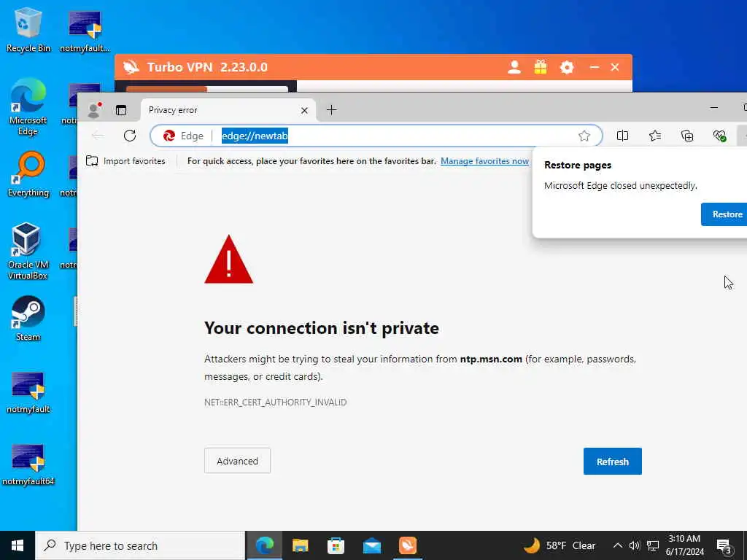Open the Collections icon

click(x=687, y=136)
